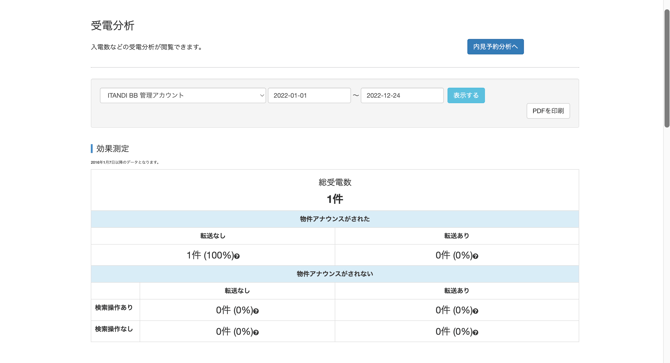
Task: Click 転送あり header under 物件アナウンスがされた
Action: click(x=457, y=236)
